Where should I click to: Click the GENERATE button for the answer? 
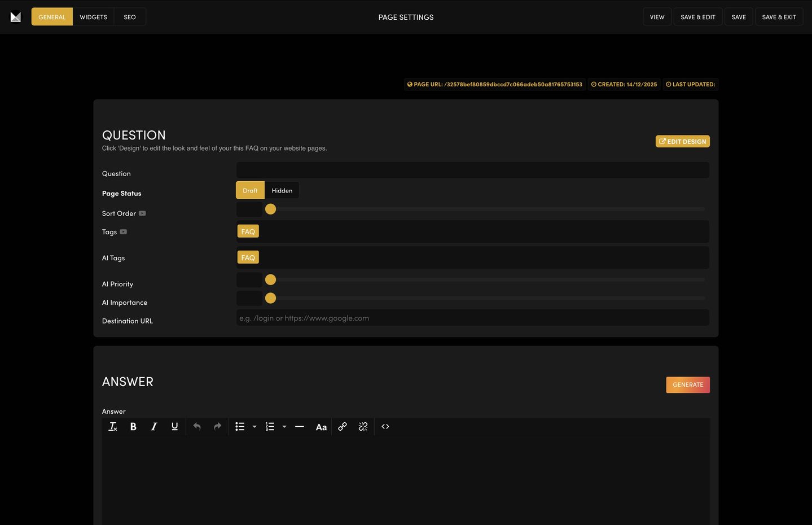click(687, 384)
